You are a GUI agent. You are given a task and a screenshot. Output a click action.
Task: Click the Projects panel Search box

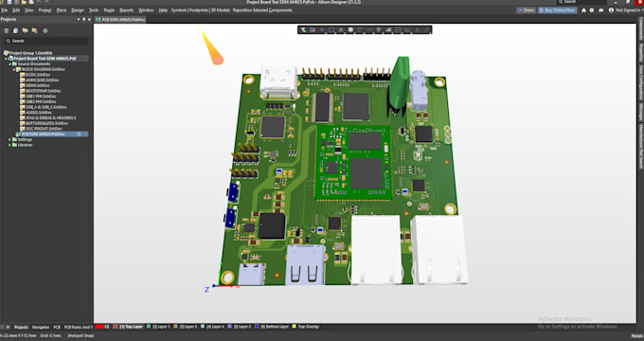click(x=46, y=41)
